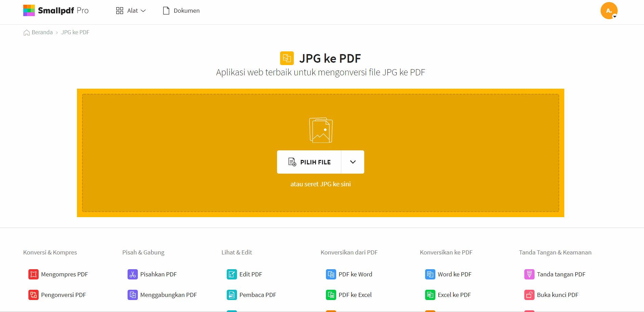Click the Pembaca PDF icon
644x312 pixels.
pos(232,295)
